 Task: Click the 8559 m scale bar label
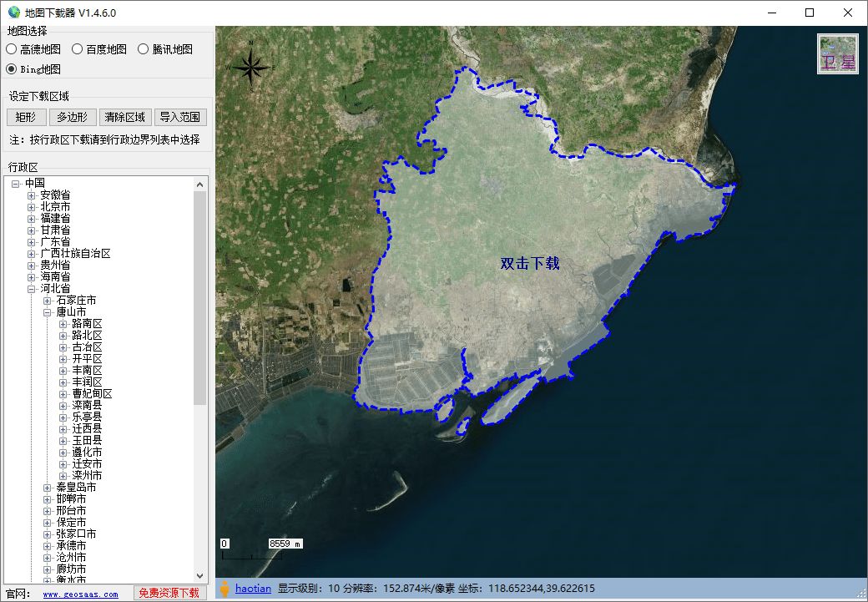coord(285,544)
